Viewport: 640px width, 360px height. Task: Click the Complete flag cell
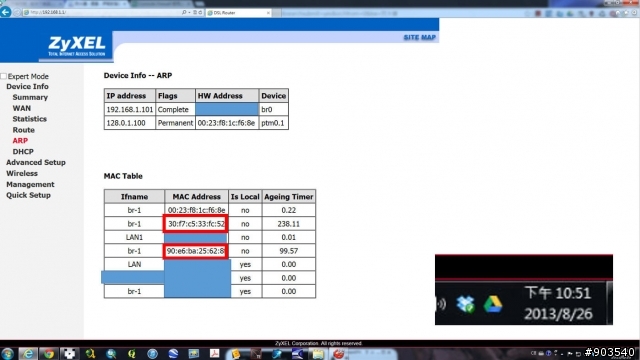pos(175,109)
